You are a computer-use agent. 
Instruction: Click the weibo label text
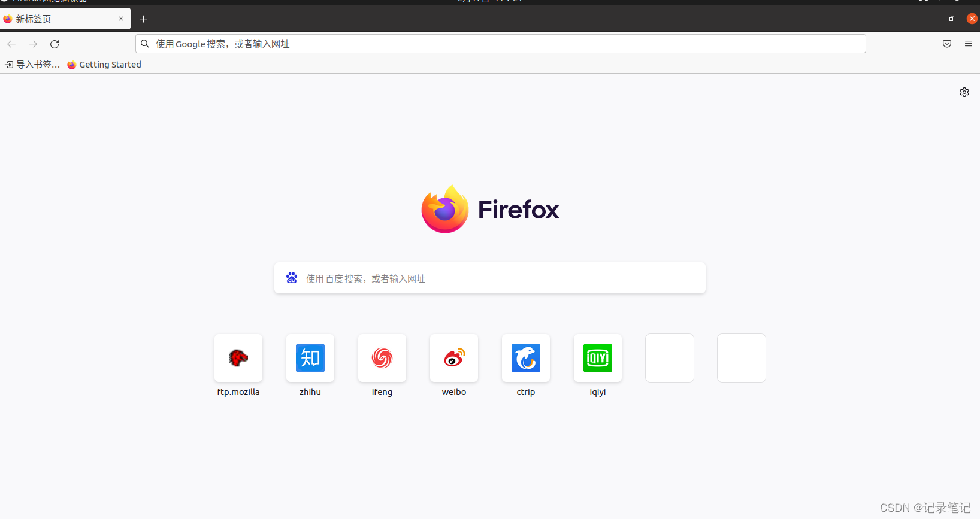coord(454,392)
